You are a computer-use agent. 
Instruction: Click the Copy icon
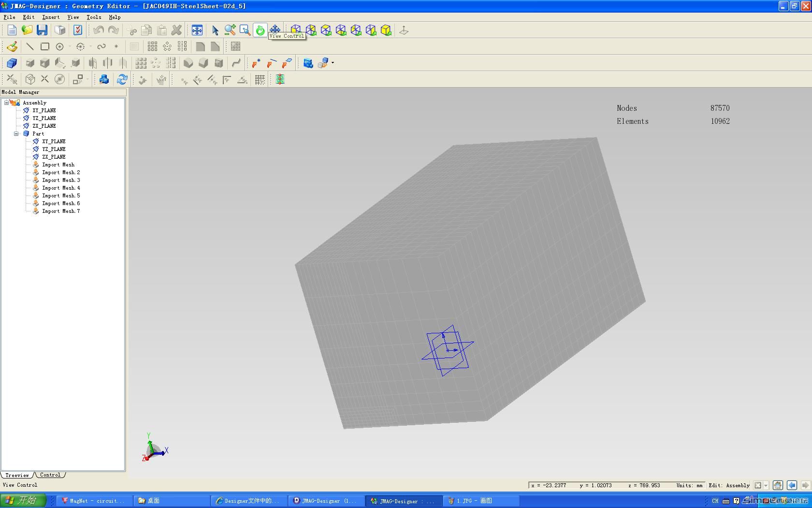pyautogui.click(x=146, y=30)
